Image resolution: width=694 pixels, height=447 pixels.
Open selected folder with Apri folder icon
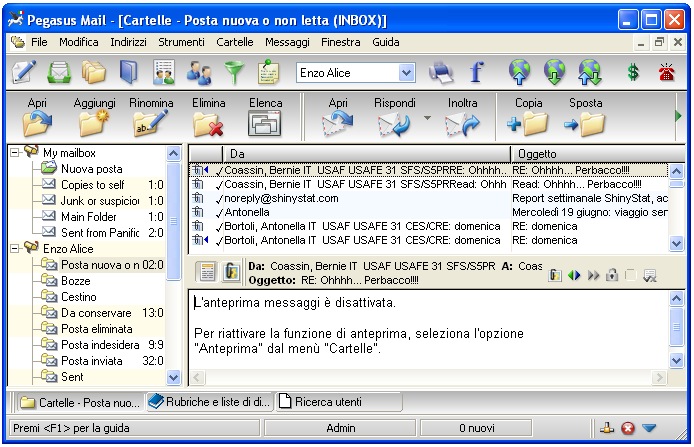[x=37, y=117]
